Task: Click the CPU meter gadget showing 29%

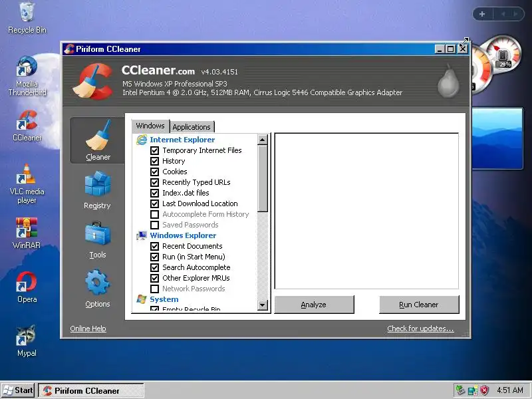Action: [x=503, y=55]
